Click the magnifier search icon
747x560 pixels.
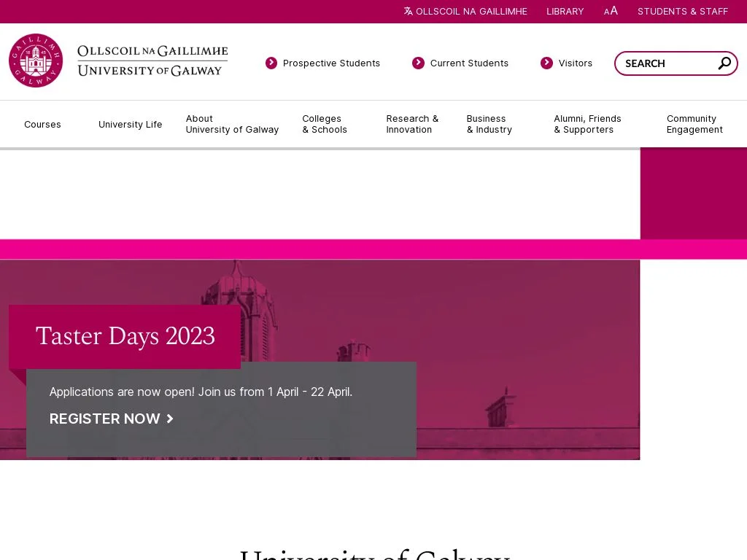tap(724, 63)
